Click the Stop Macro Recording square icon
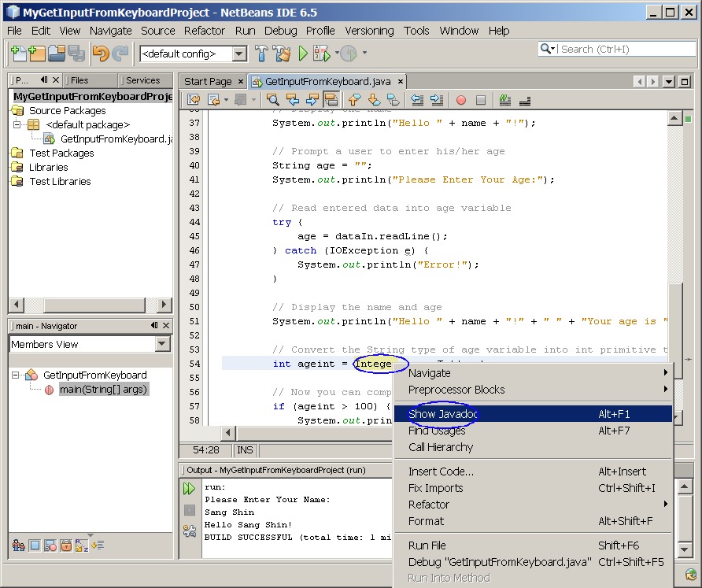Viewport: 702px width, 588px height. click(481, 100)
